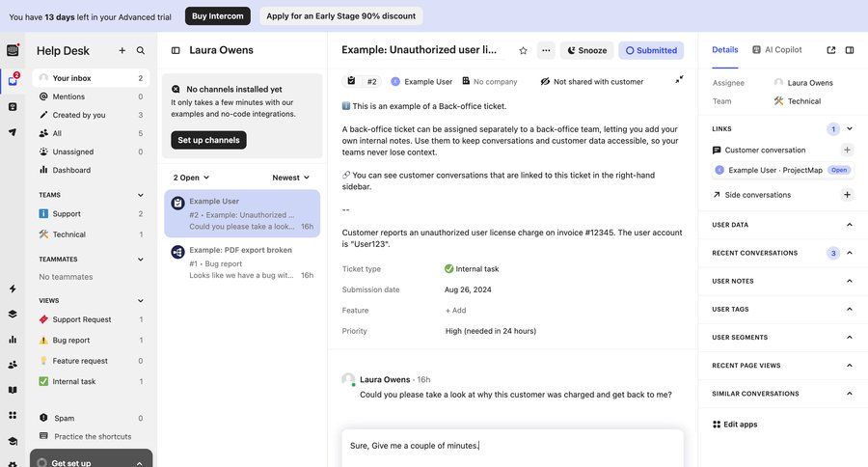Open the Example User · ProjectMap linked conversation
This screenshot has width=868, height=467.
click(x=783, y=170)
